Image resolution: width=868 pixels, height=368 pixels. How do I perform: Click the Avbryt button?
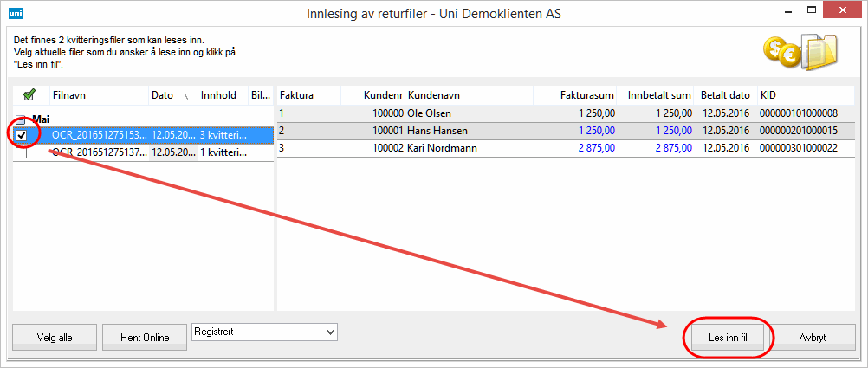point(812,338)
